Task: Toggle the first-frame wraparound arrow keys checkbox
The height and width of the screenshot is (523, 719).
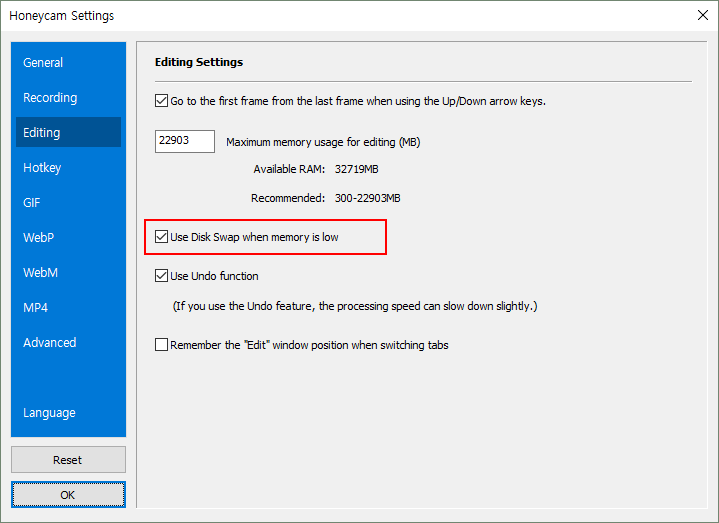Action: (162, 101)
